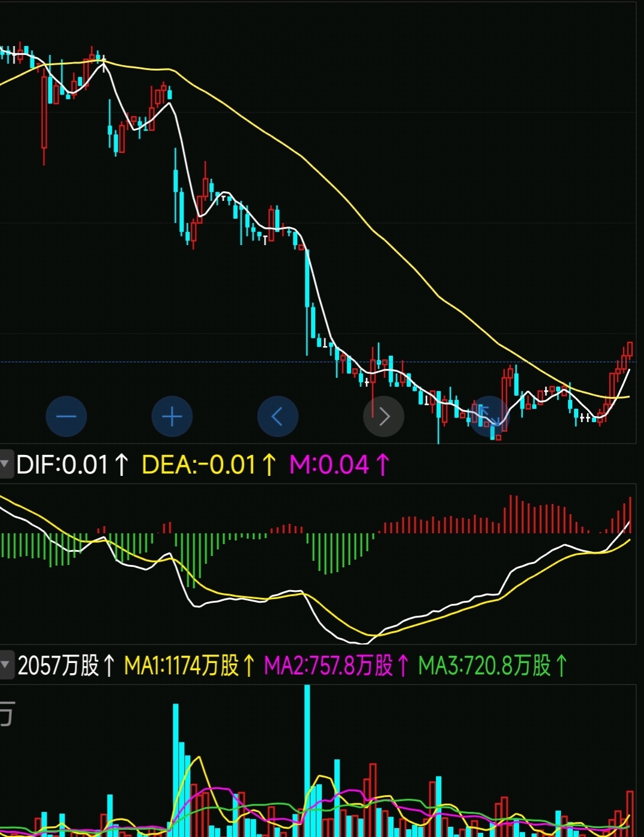
Task: Select the M:0.04 MACD value
Action: pos(340,465)
